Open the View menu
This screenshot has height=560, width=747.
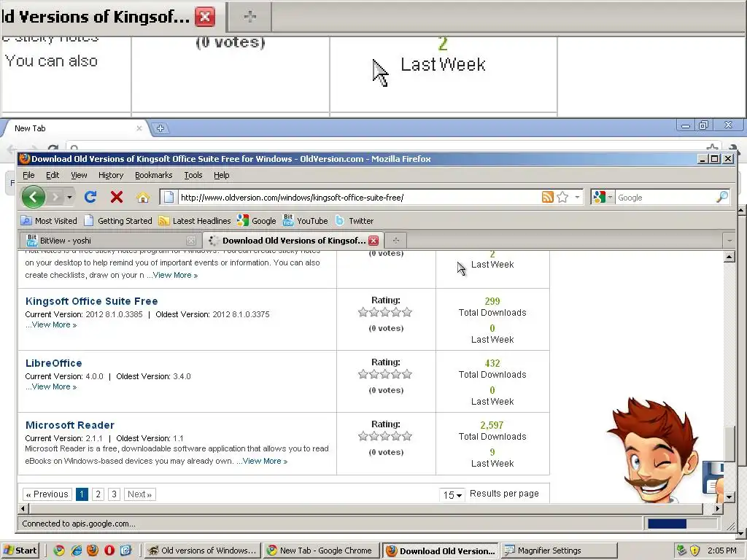[79, 175]
